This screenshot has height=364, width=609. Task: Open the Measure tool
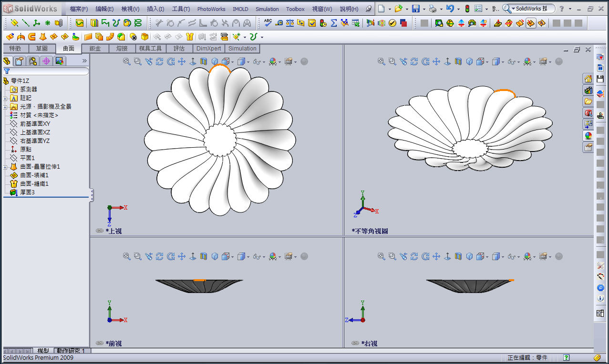(x=279, y=22)
